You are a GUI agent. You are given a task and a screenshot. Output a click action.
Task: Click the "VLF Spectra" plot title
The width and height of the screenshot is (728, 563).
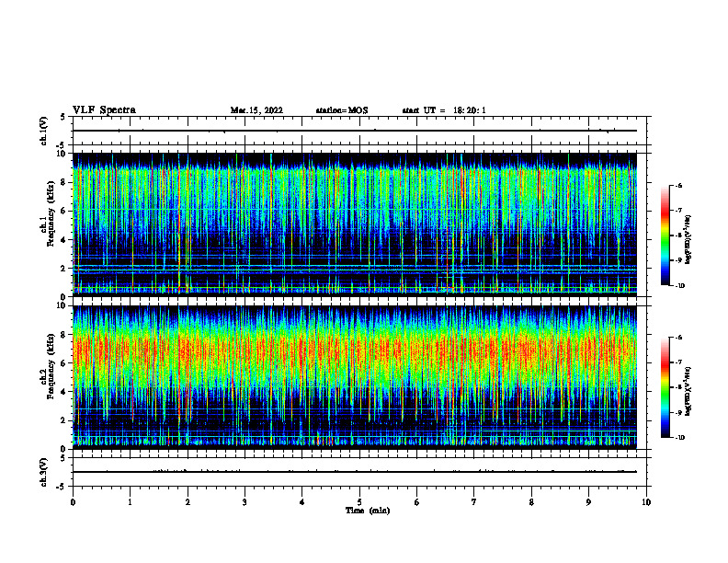click(105, 110)
